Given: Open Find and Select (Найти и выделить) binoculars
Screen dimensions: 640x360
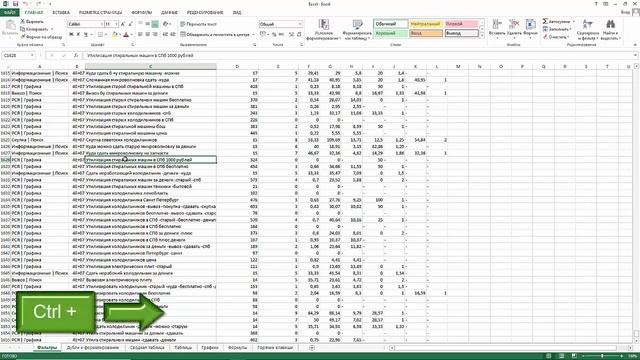Looking at the screenshot, I should tap(610, 29).
